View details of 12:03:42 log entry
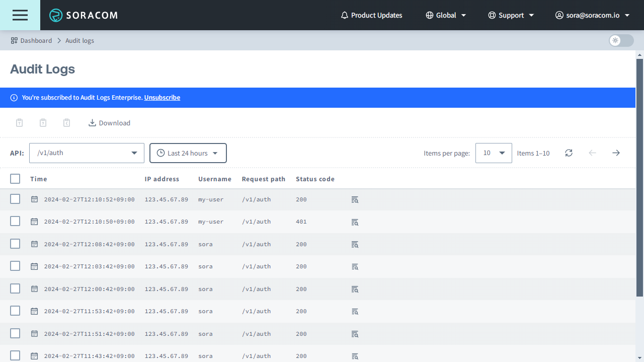Viewport: 644px width, 362px height. point(355,267)
